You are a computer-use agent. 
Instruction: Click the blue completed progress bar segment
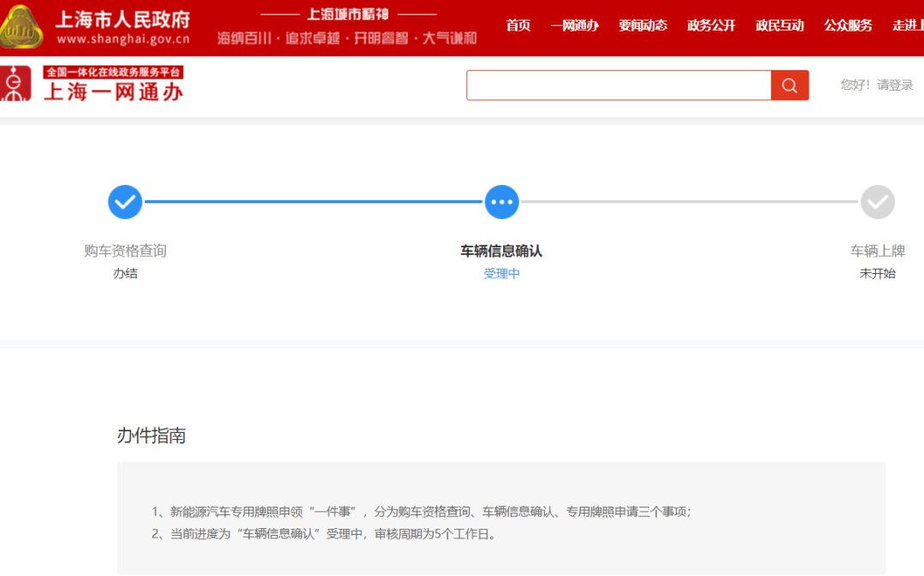pos(312,202)
